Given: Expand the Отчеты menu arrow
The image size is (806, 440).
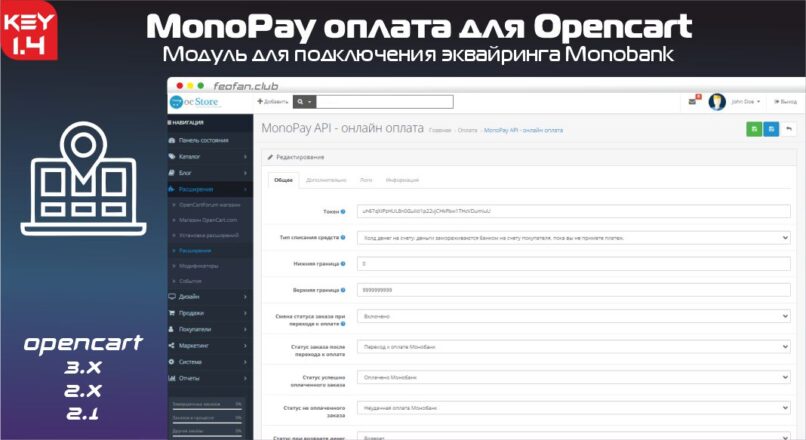Looking at the screenshot, I should [245, 378].
